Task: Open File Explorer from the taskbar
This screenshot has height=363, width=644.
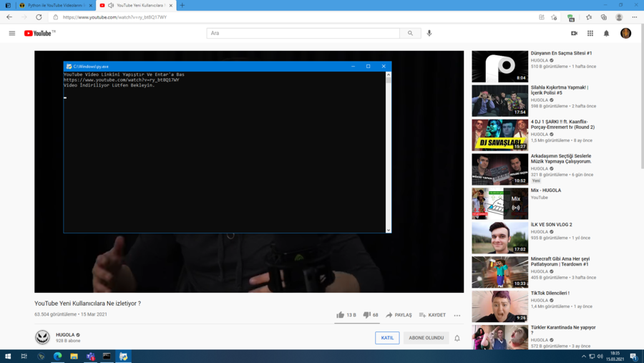Action: point(74,356)
